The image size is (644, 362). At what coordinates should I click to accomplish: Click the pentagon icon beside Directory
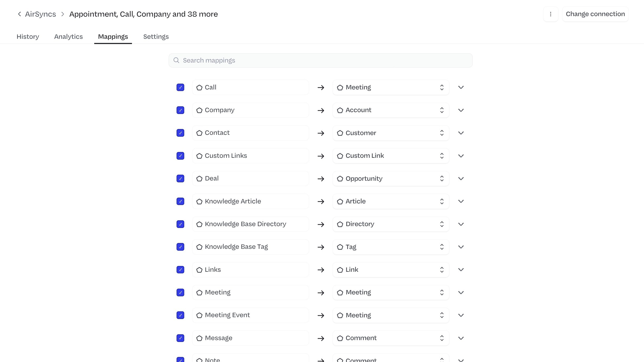click(340, 224)
